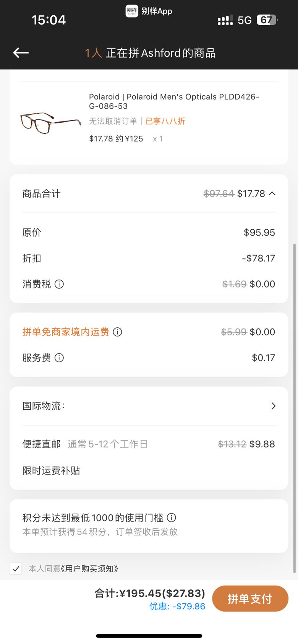Open info icon next to 消费税
The height and width of the screenshot is (644, 298).
coord(59,284)
